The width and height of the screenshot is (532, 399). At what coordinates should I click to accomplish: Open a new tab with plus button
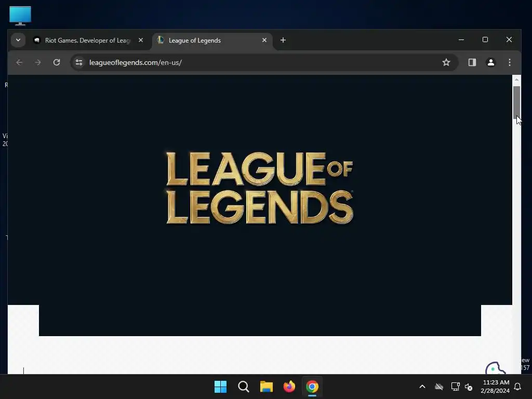283,40
